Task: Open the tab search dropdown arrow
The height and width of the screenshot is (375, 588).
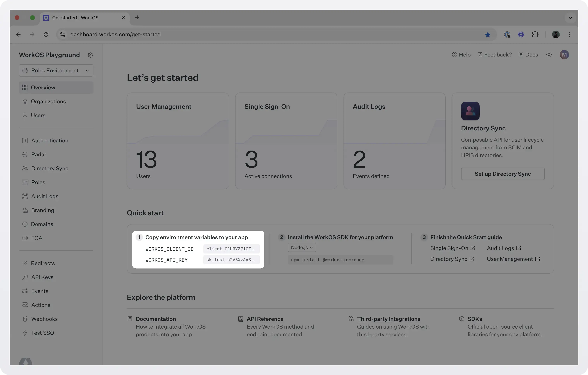Action: pyautogui.click(x=570, y=18)
